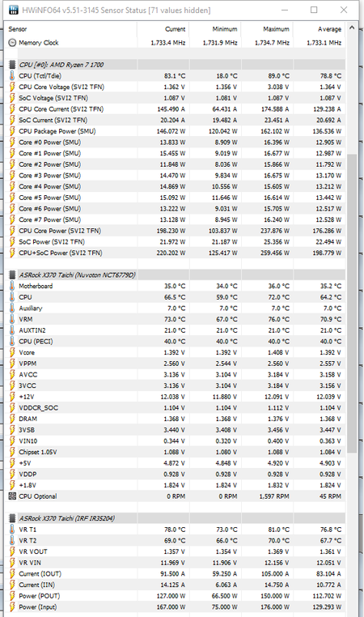The width and height of the screenshot is (364, 617).
Task: Close the HWiNFO64 Sensor Status window
Action: (344, 10)
